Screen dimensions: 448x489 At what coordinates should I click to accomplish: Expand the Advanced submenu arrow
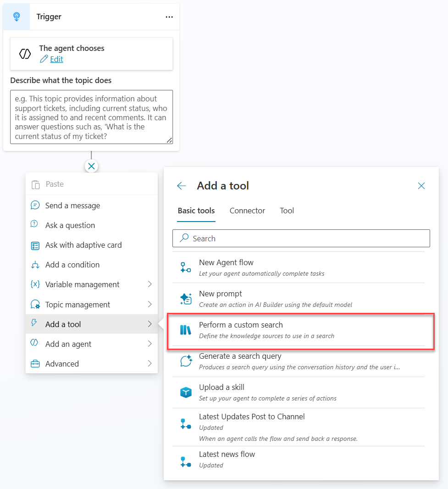tap(149, 364)
